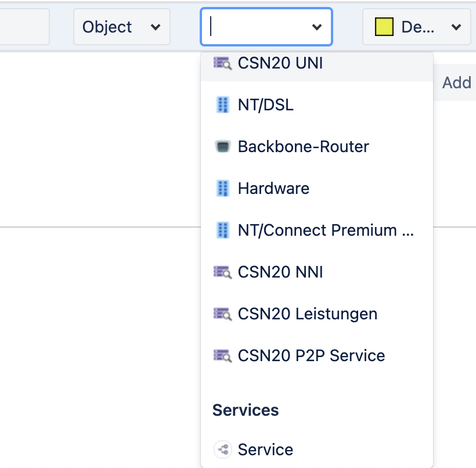Choose Backbone-Router option
This screenshot has height=468, width=476.
click(317, 146)
